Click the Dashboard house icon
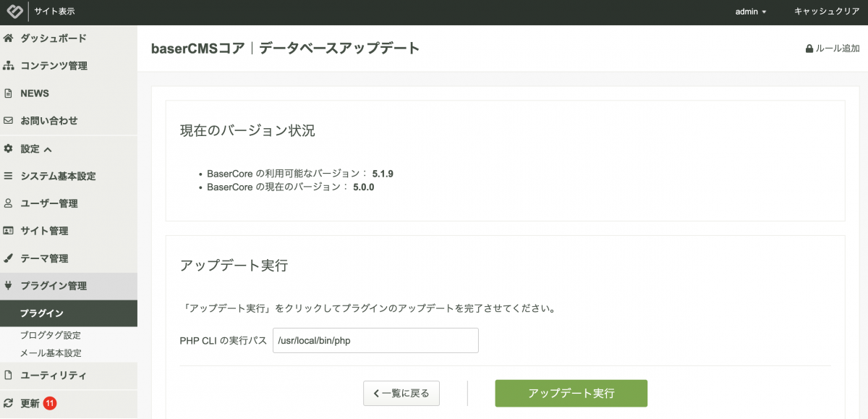The height and width of the screenshot is (419, 868). click(9, 38)
